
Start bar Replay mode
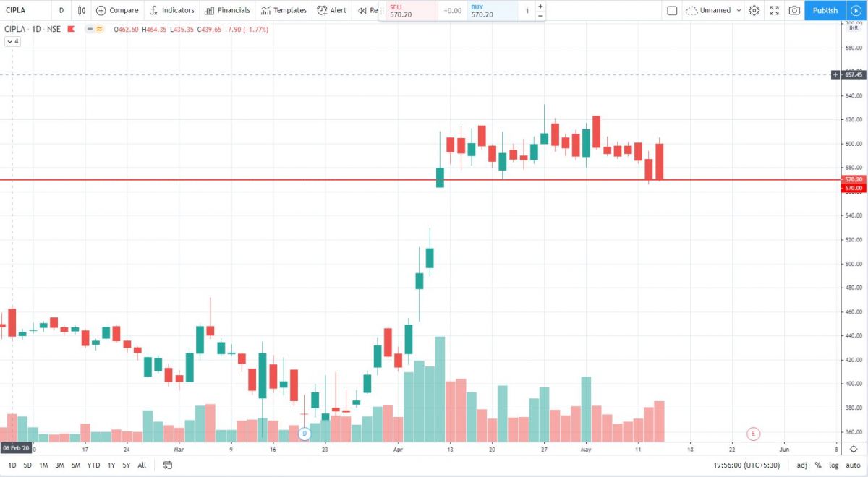click(367, 10)
